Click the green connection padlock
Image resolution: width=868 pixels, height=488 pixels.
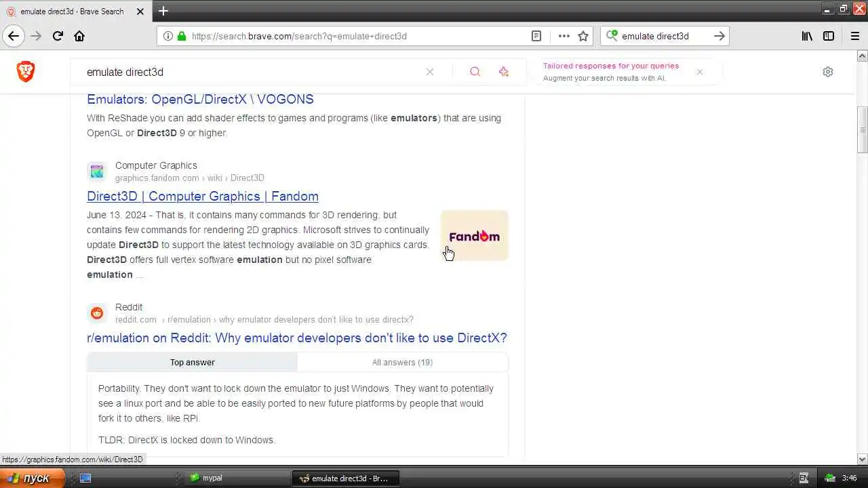182,36
